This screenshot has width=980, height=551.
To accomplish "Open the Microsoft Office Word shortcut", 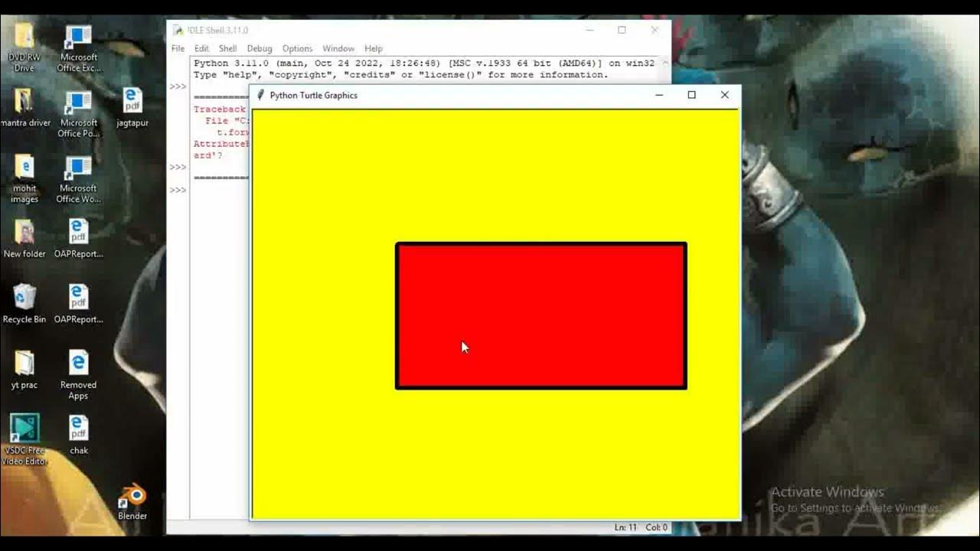I will click(79, 178).
